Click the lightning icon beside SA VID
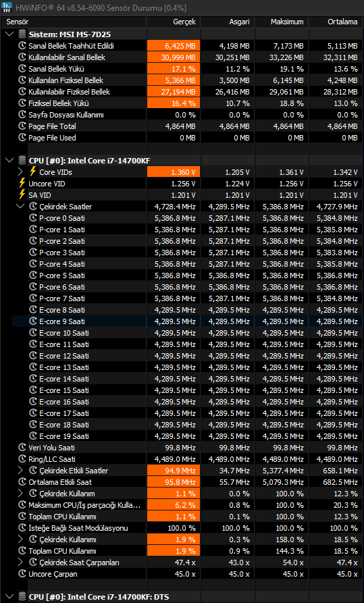This screenshot has width=364, height=603. point(22,195)
